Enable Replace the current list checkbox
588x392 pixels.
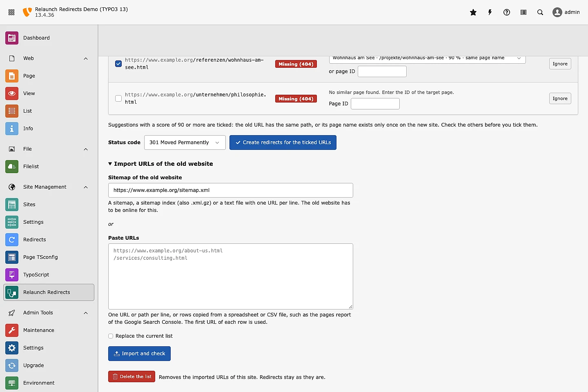(x=111, y=336)
